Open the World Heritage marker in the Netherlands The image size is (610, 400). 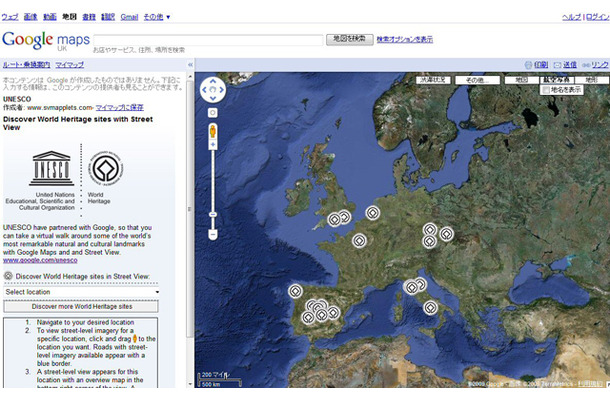[x=373, y=213]
